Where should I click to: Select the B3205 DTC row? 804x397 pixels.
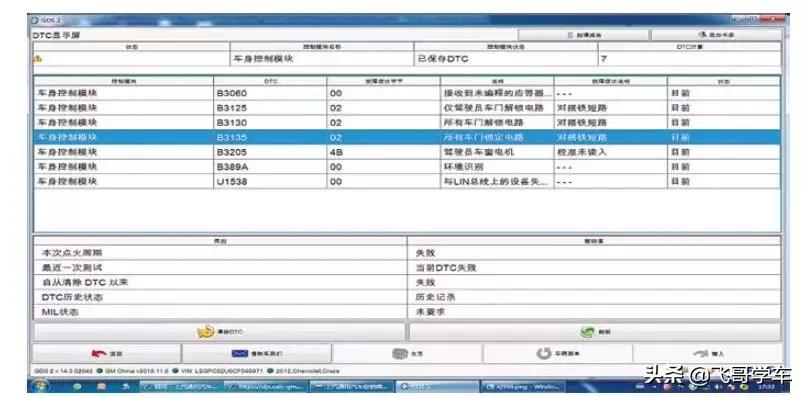(x=407, y=152)
